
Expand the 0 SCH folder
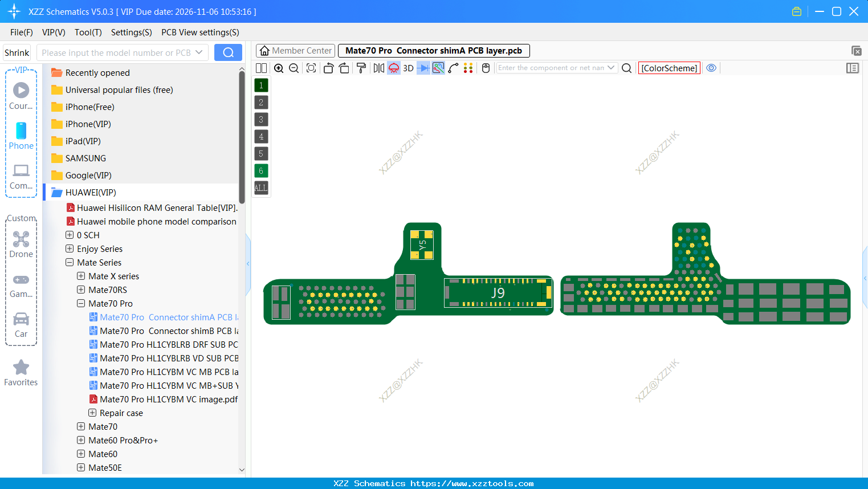[70, 235]
